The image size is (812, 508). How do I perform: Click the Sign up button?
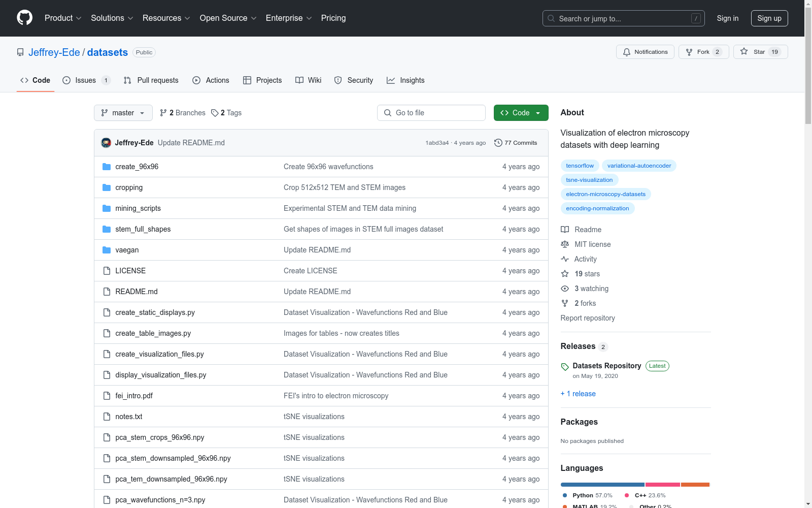tap(769, 18)
